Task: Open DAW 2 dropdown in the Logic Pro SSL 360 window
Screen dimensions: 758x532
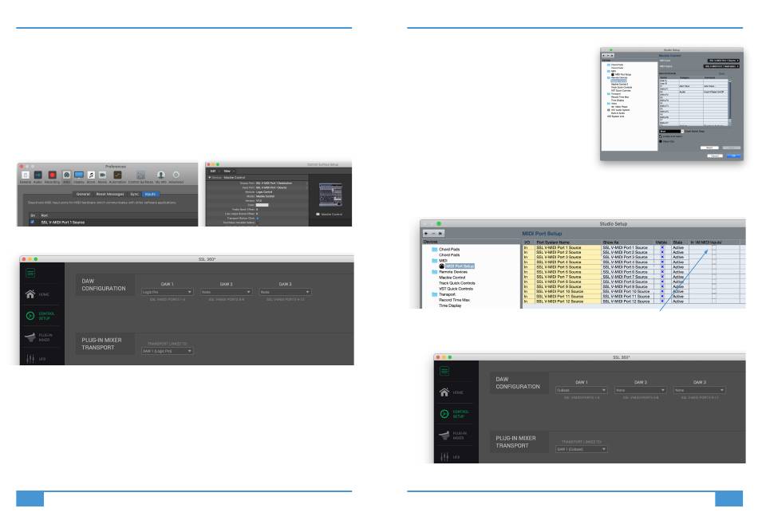Action: coord(227,292)
